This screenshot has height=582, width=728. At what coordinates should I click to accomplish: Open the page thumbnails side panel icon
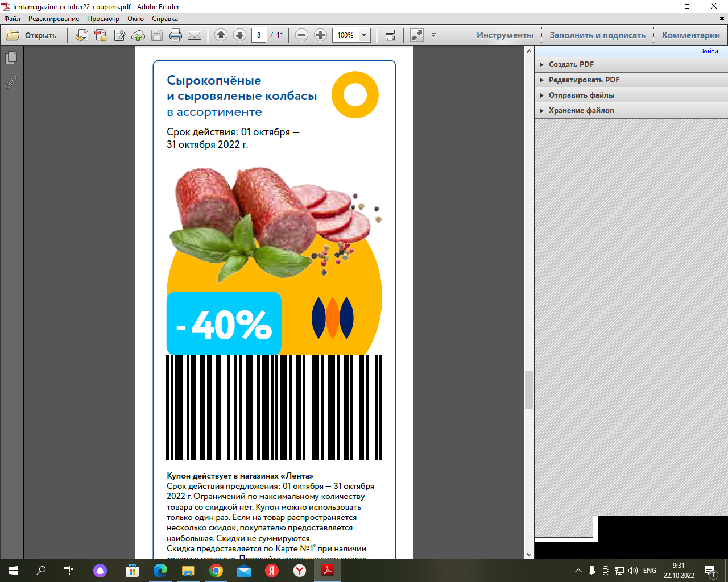coord(11,58)
